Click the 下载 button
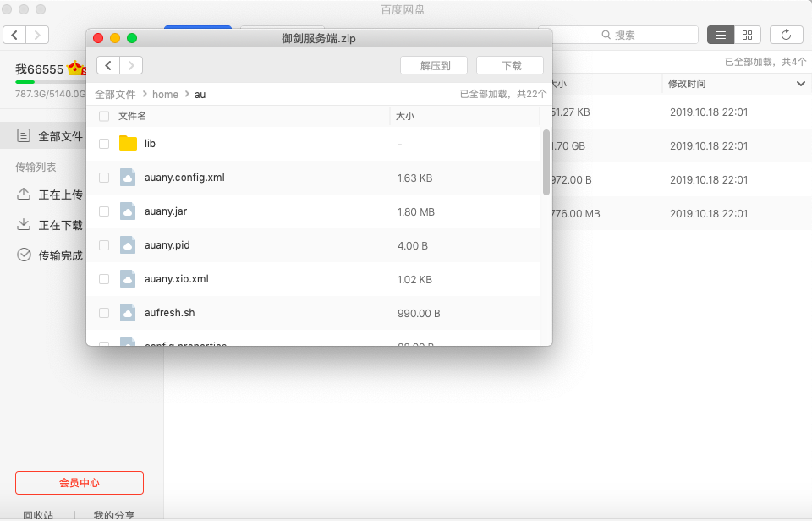 [510, 65]
